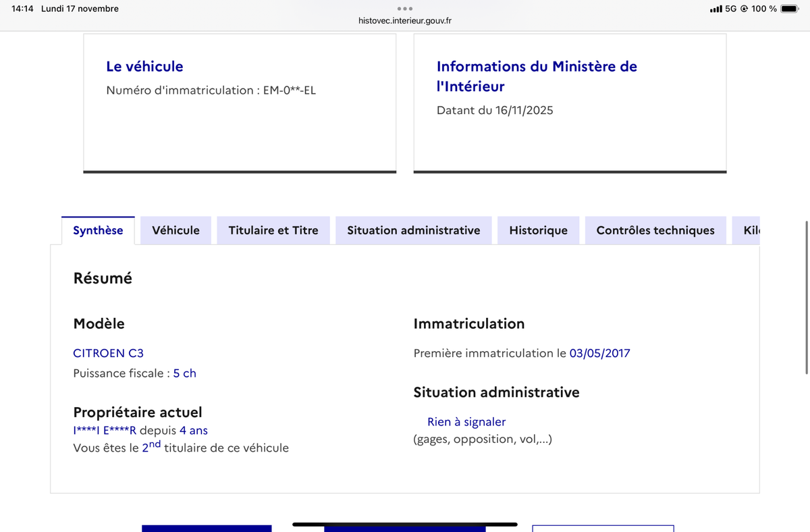Switch to the Véhicule tab

tap(175, 230)
